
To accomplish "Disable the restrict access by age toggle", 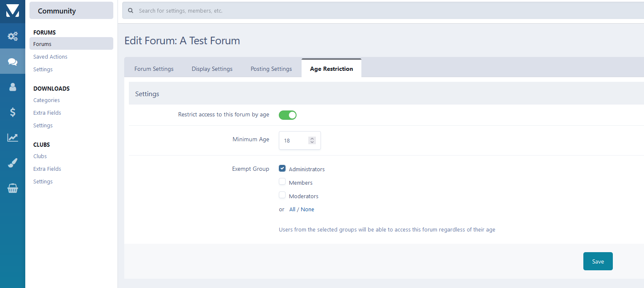I will (x=288, y=115).
